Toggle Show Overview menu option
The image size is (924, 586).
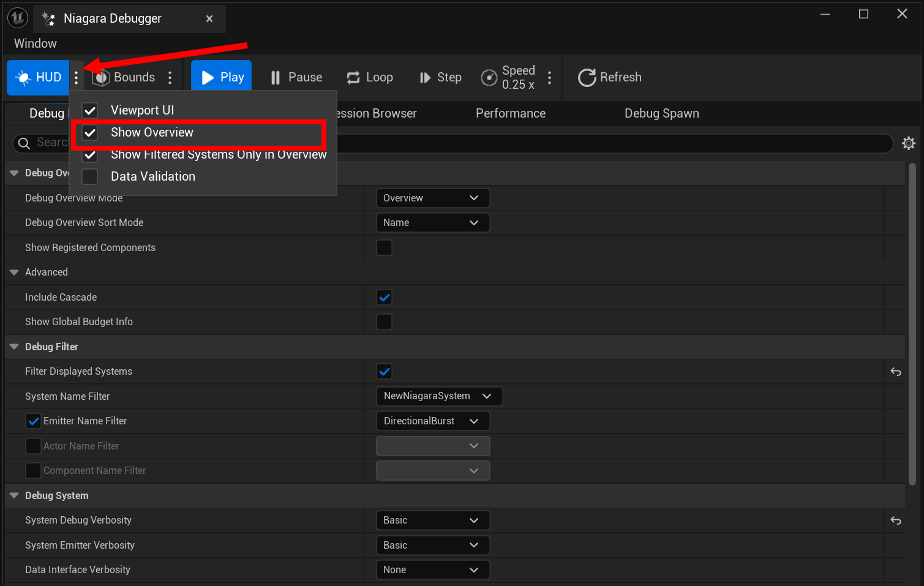point(203,132)
